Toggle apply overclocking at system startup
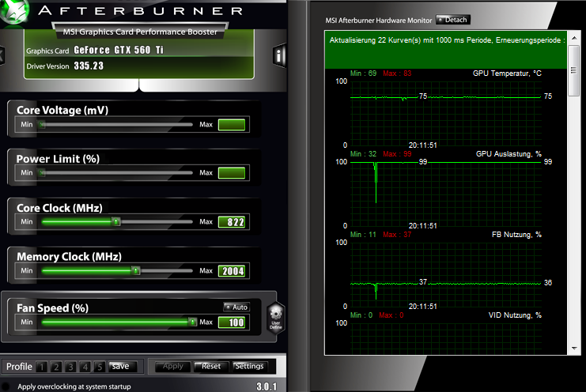Viewport: 586px width, 392px height. pyautogui.click(x=7, y=386)
